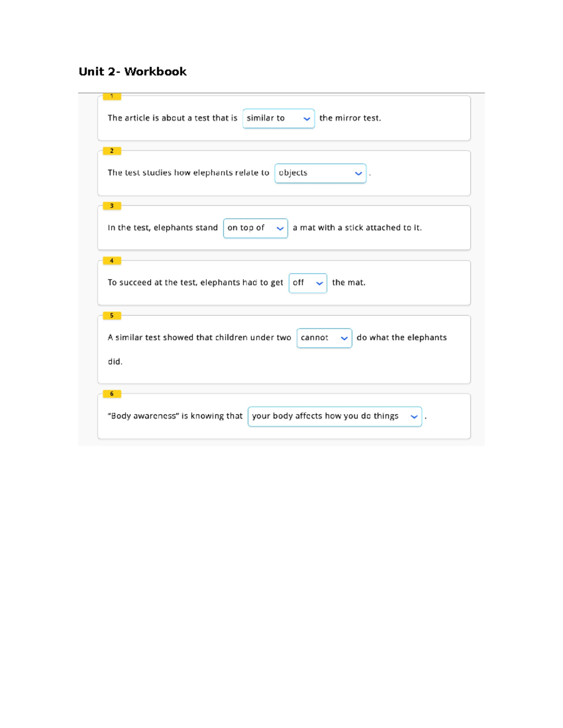
Task: Click the yellow number 4 badge
Action: click(112, 261)
